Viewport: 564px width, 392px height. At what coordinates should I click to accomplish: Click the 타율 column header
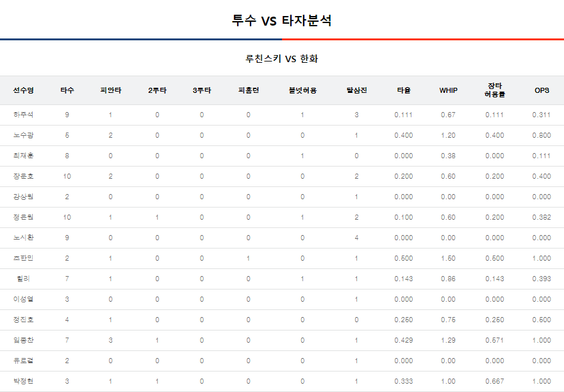point(404,90)
